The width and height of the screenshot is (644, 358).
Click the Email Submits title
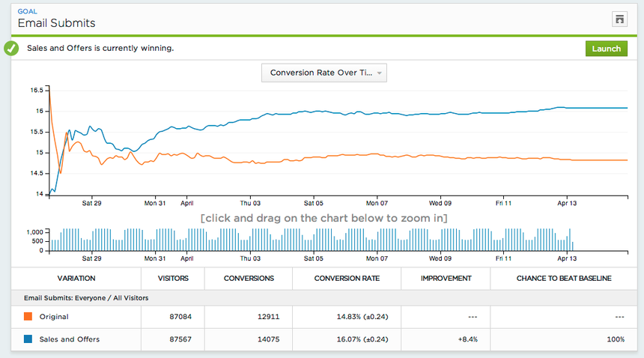tap(56, 23)
